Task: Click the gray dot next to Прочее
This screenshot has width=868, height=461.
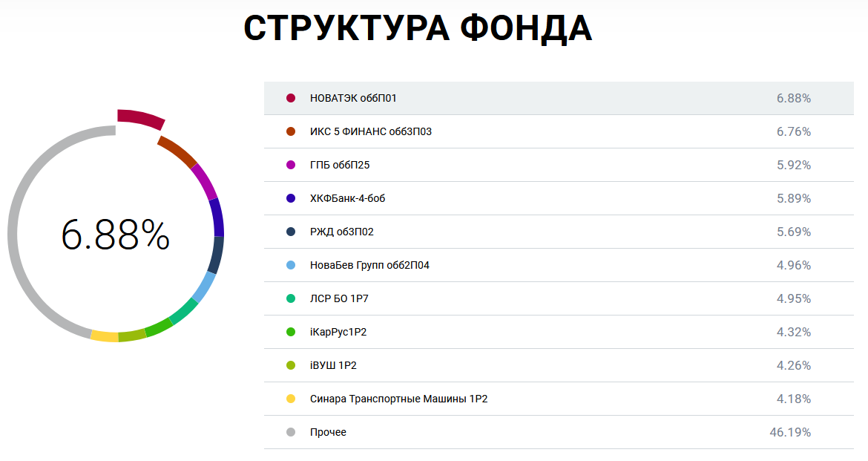Action: [x=291, y=431]
